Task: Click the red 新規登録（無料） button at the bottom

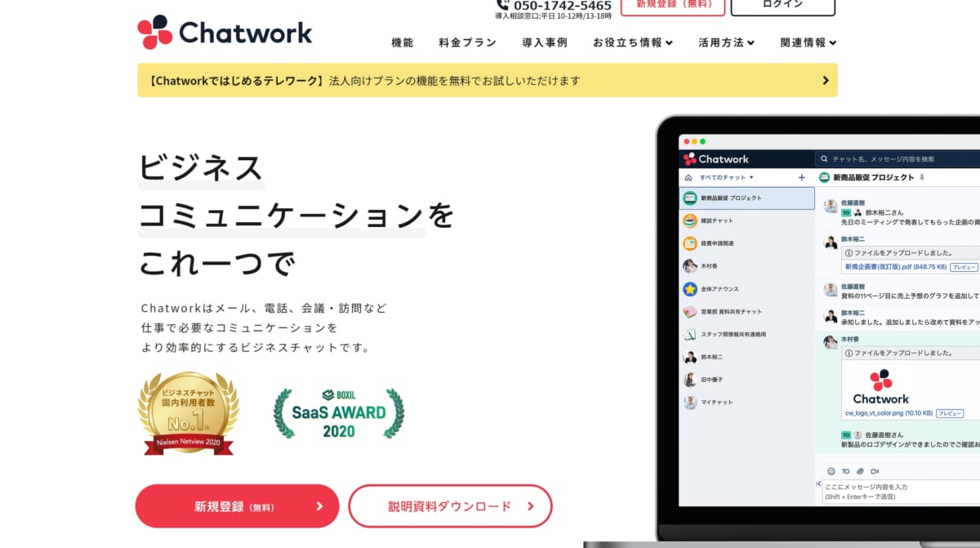Action: pyautogui.click(x=237, y=506)
